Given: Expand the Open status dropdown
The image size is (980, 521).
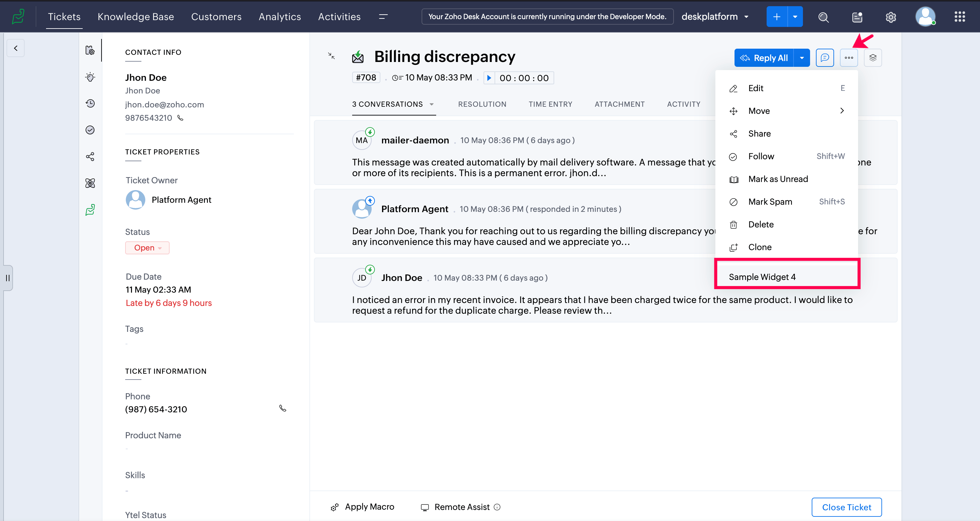Looking at the screenshot, I should point(147,248).
